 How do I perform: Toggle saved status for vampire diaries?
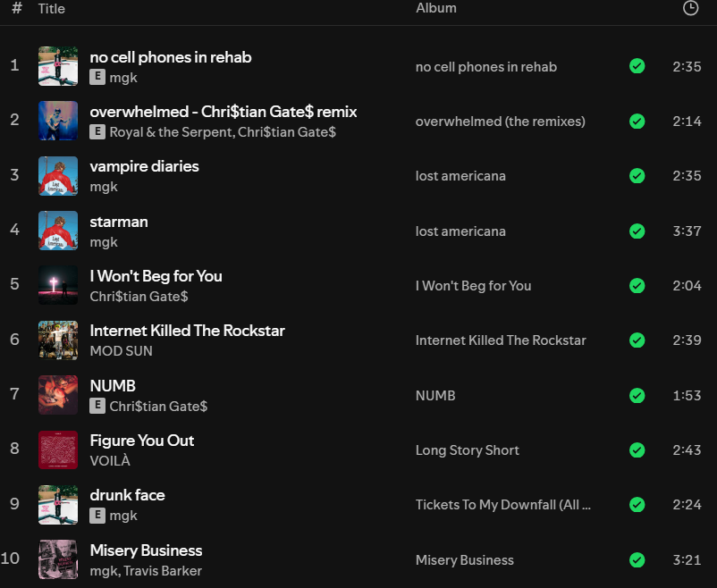637,176
